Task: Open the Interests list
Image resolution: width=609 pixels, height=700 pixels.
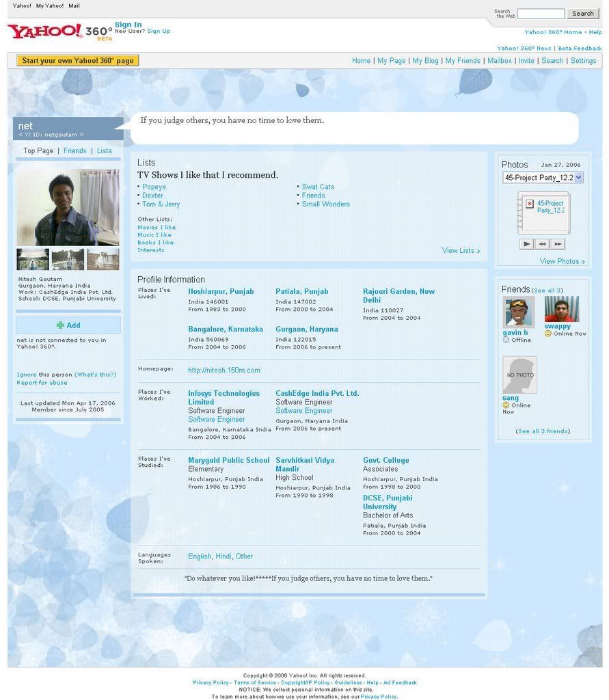Action: coord(151,250)
